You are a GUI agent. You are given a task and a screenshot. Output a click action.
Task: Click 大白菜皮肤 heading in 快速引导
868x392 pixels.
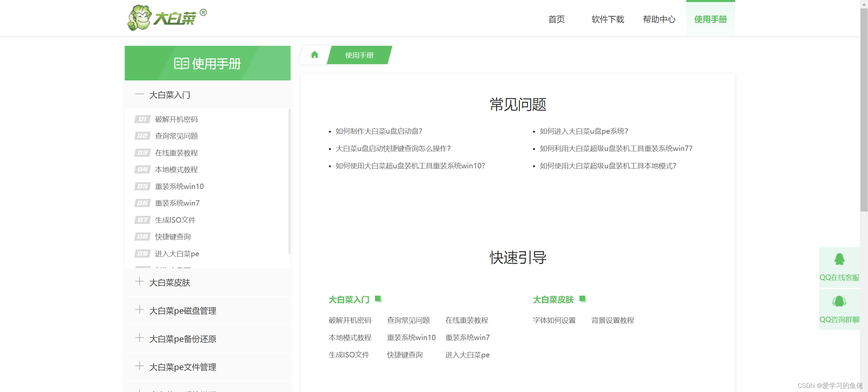(x=553, y=300)
